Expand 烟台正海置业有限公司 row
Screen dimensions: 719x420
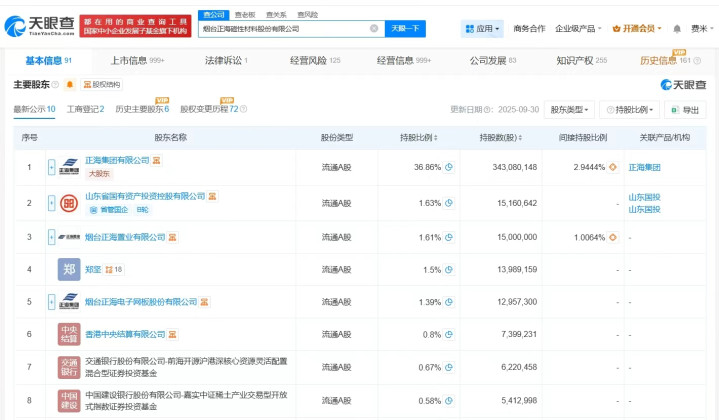(51, 237)
